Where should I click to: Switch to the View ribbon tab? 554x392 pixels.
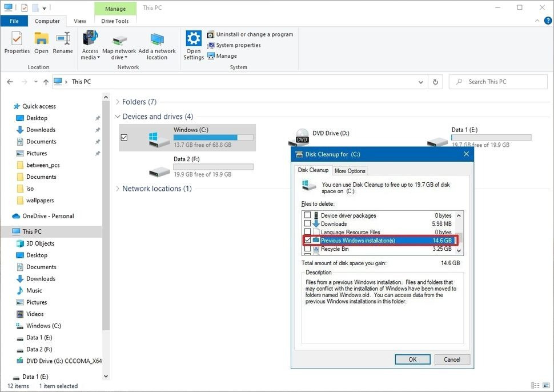tap(80, 21)
